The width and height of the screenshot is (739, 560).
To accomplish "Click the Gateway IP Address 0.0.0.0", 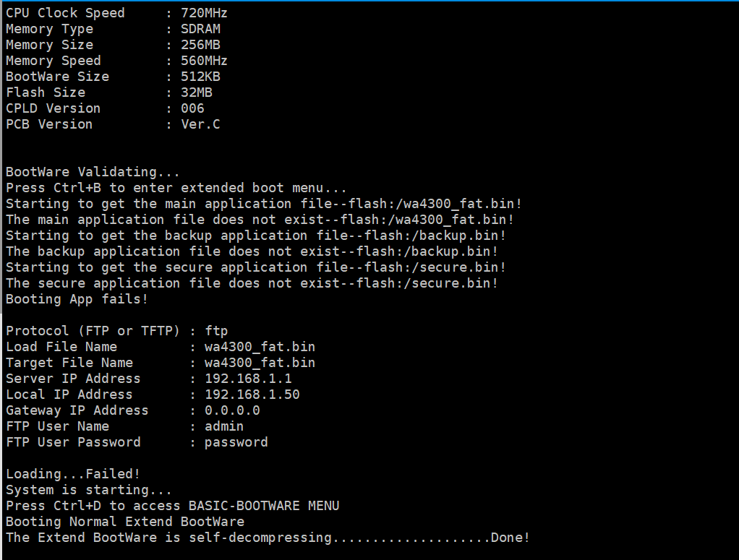I will 232,410.
